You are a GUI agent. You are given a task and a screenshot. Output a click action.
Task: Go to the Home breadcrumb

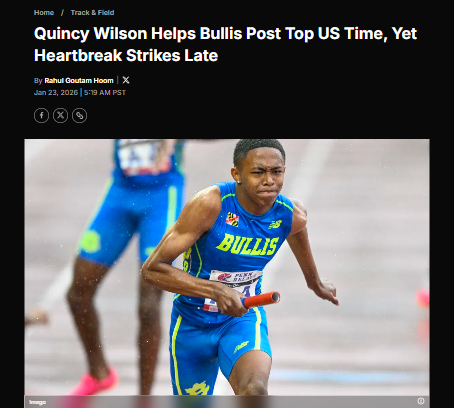pyautogui.click(x=44, y=13)
